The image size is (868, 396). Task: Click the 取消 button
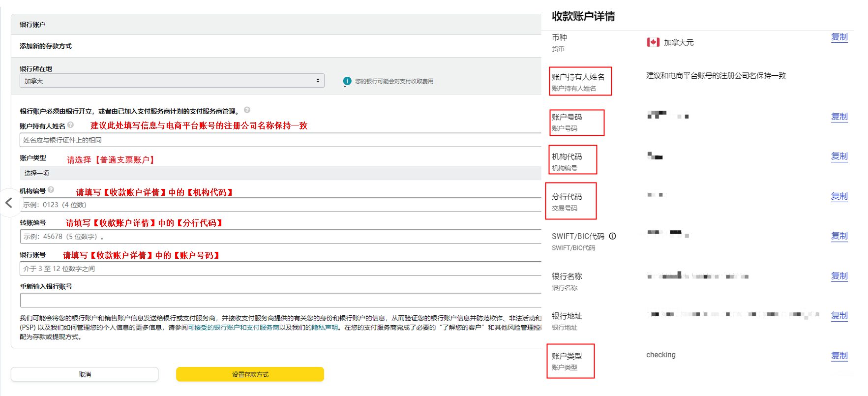tap(85, 374)
